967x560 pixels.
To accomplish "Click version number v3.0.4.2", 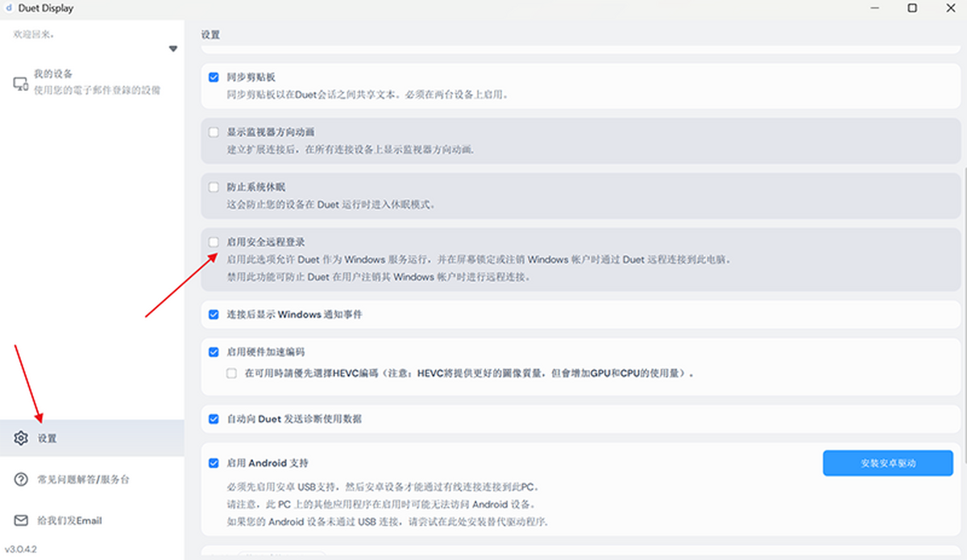I will [21, 549].
